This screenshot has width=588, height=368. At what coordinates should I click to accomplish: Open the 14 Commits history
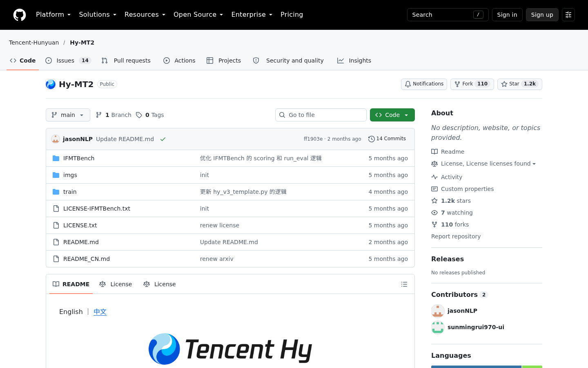point(387,139)
